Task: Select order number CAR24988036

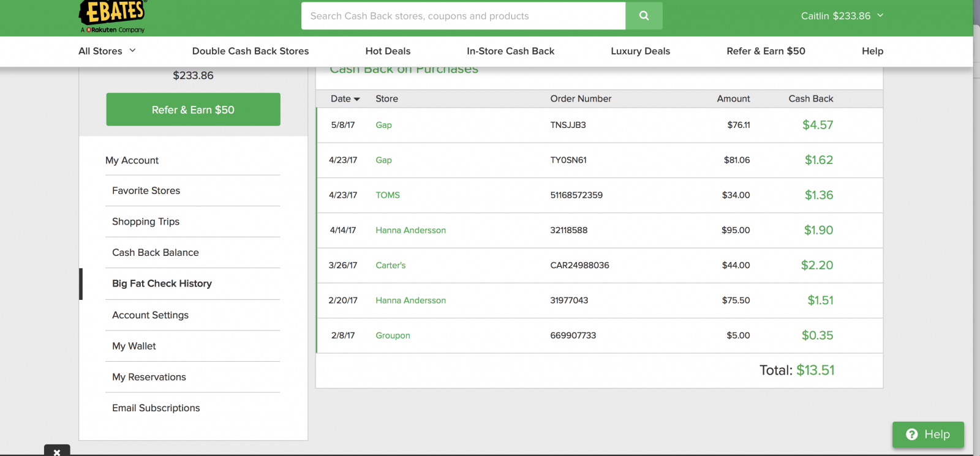Action: point(579,265)
